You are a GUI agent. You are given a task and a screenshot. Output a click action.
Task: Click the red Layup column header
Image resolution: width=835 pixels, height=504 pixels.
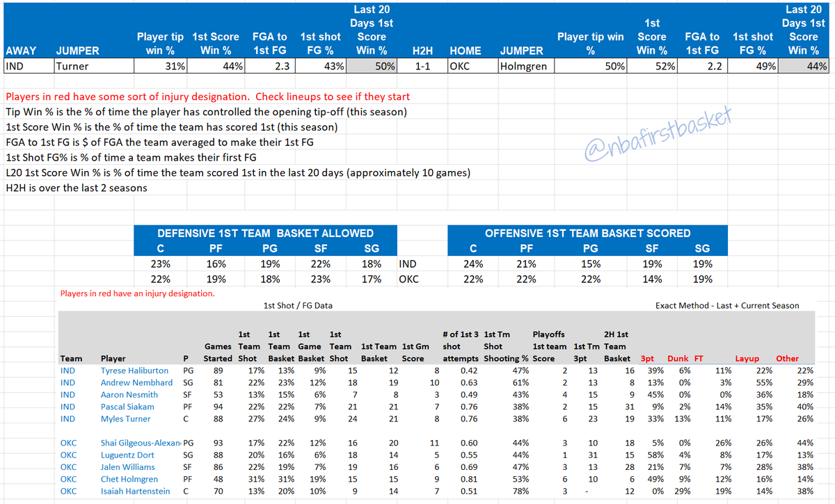pos(748,359)
